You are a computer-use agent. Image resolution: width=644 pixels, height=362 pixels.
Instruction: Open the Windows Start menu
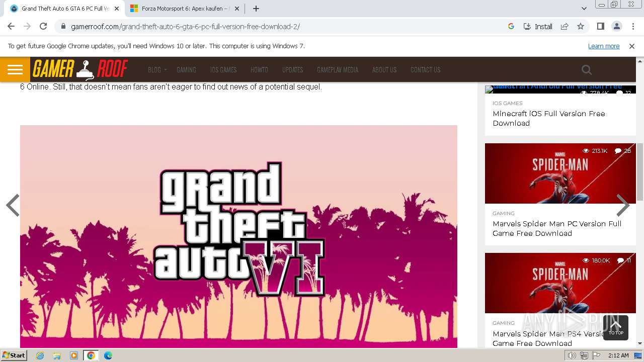[14, 355]
